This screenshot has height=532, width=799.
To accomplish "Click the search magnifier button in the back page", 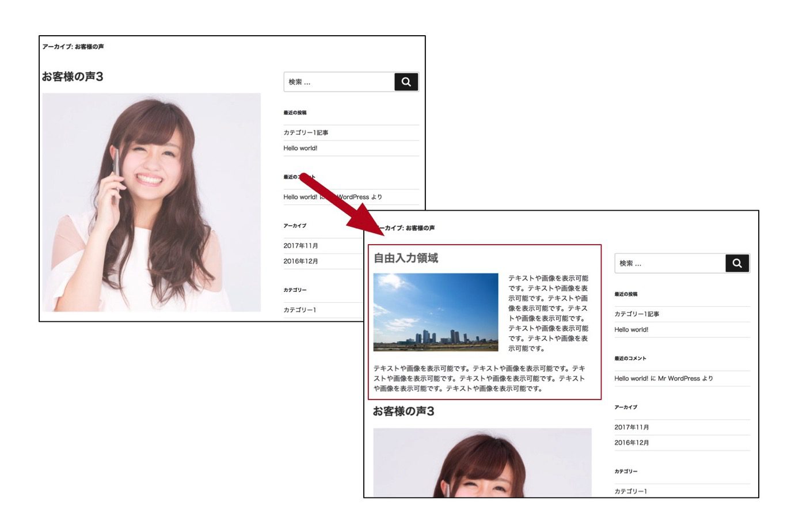I will 406,82.
